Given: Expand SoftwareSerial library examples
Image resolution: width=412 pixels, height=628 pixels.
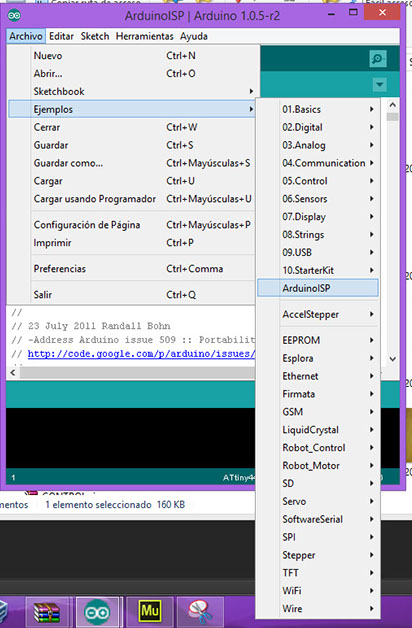Looking at the screenshot, I should [x=318, y=519].
